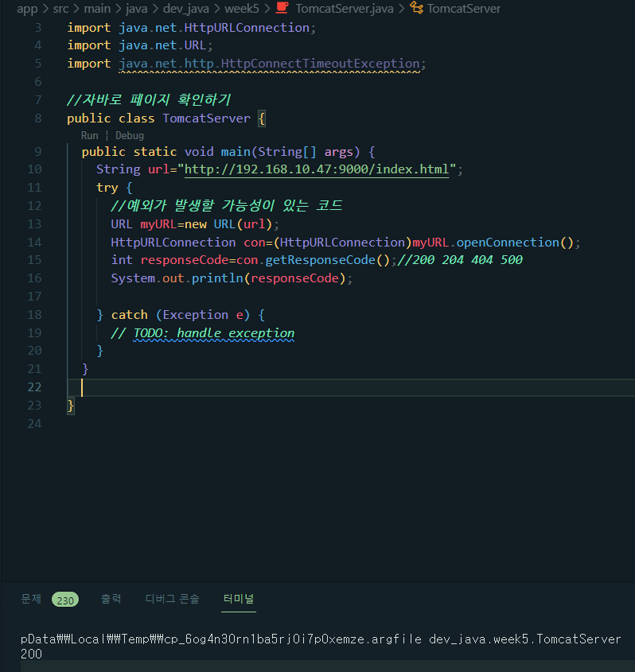
Task: Open the 'src' breadcrumb segment
Action: (x=60, y=9)
